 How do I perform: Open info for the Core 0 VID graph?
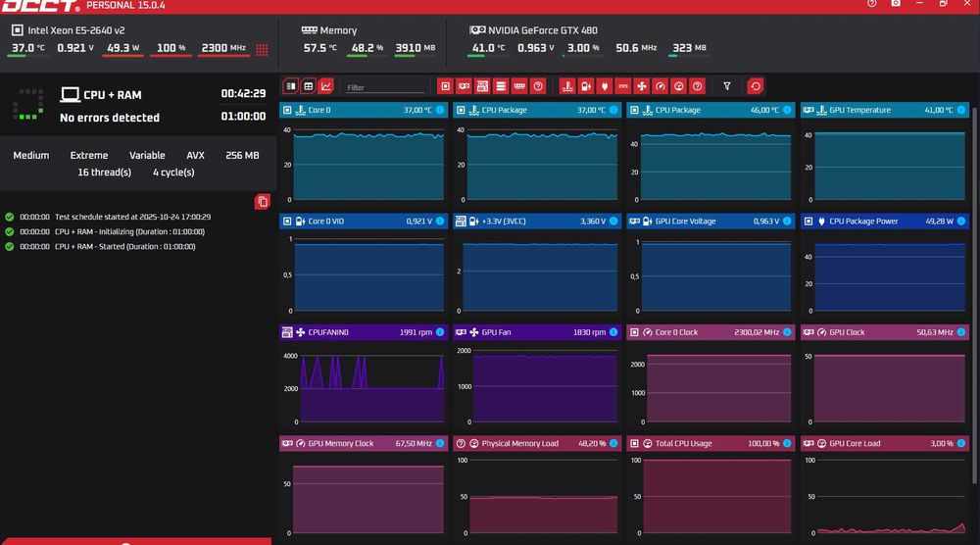440,222
